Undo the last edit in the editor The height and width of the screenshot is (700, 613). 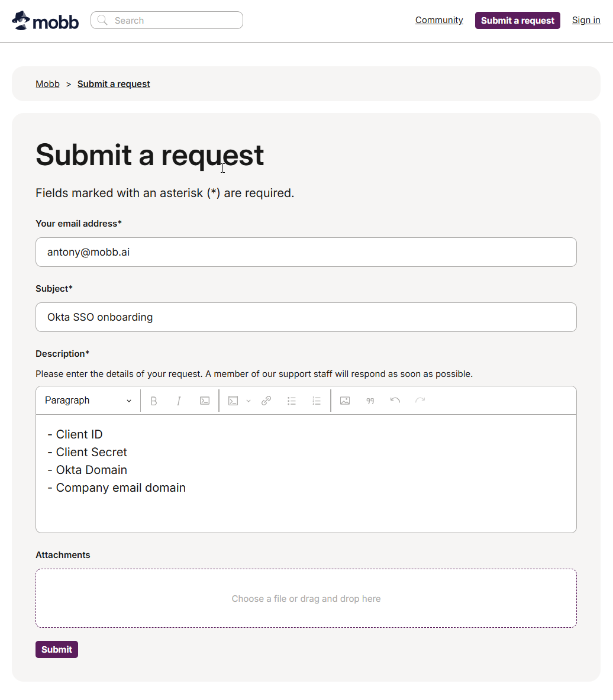pyautogui.click(x=395, y=401)
